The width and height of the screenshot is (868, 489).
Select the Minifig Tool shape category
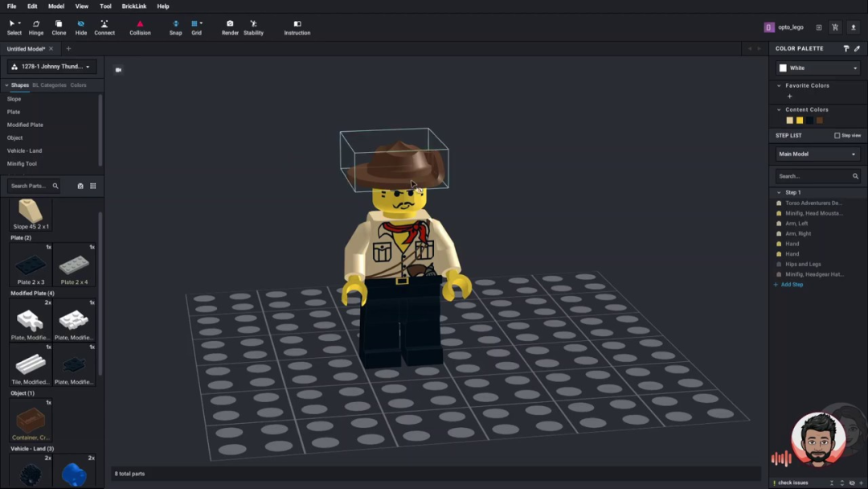[22, 164]
